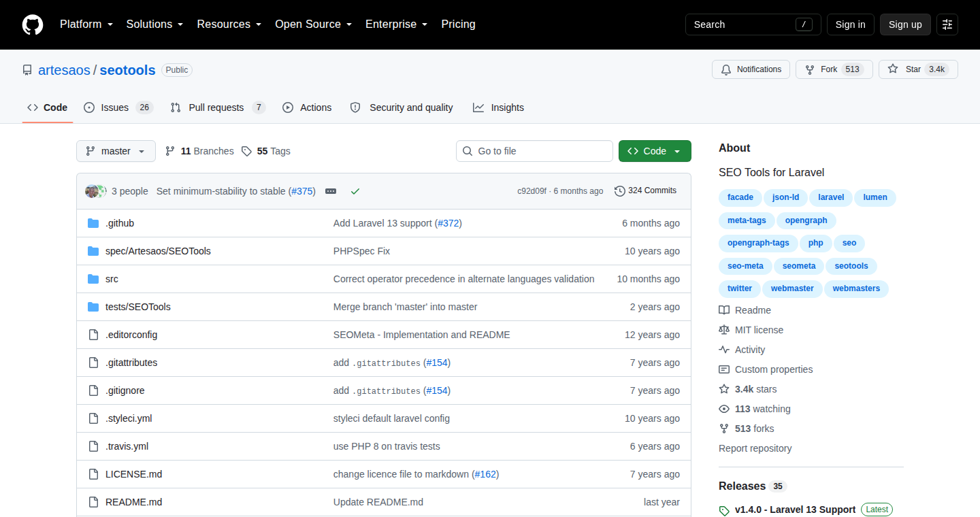The width and height of the screenshot is (980, 517).
Task: Click the star icon beside 3.4k stars
Action: pos(724,389)
